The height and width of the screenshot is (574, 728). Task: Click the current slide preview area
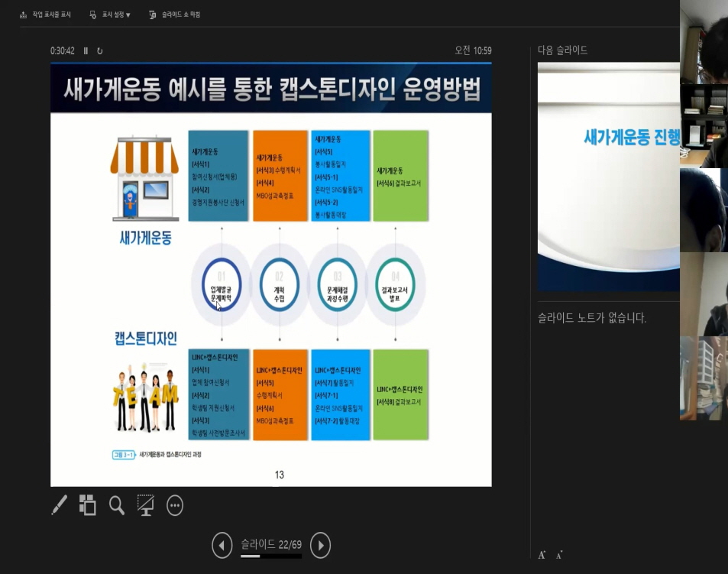270,274
